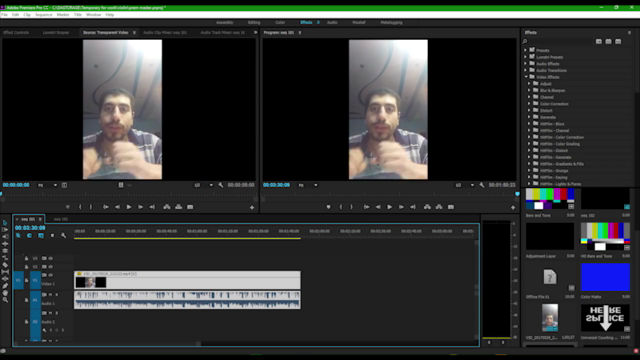
Task: Click Overwrite button in Source monitor
Action: pos(178,207)
